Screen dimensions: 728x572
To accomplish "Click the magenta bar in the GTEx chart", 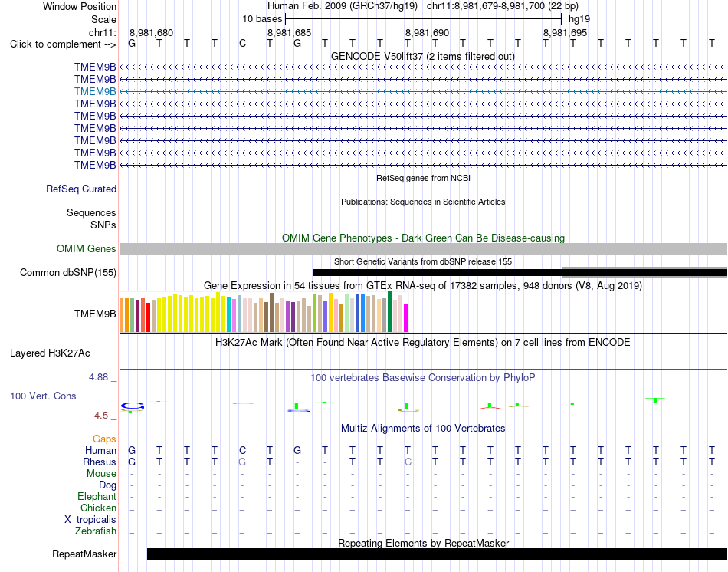I will pyautogui.click(x=406, y=318).
